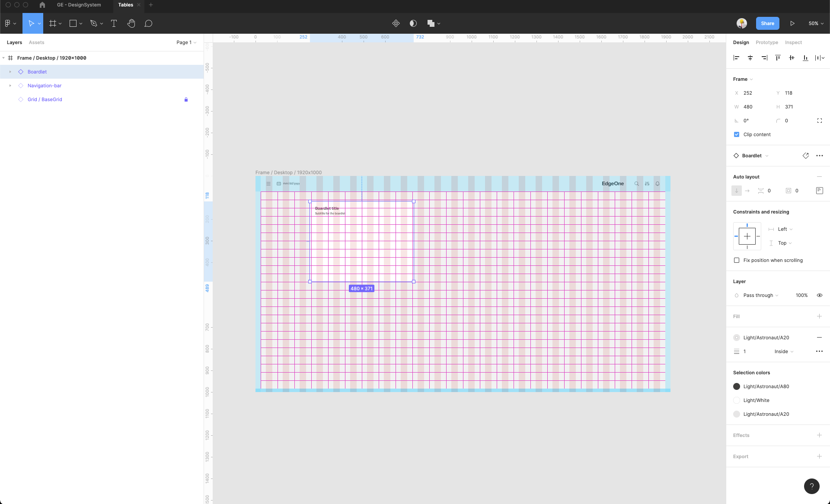The width and height of the screenshot is (830, 504).
Task: Click the Create component icon
Action: 396,23
